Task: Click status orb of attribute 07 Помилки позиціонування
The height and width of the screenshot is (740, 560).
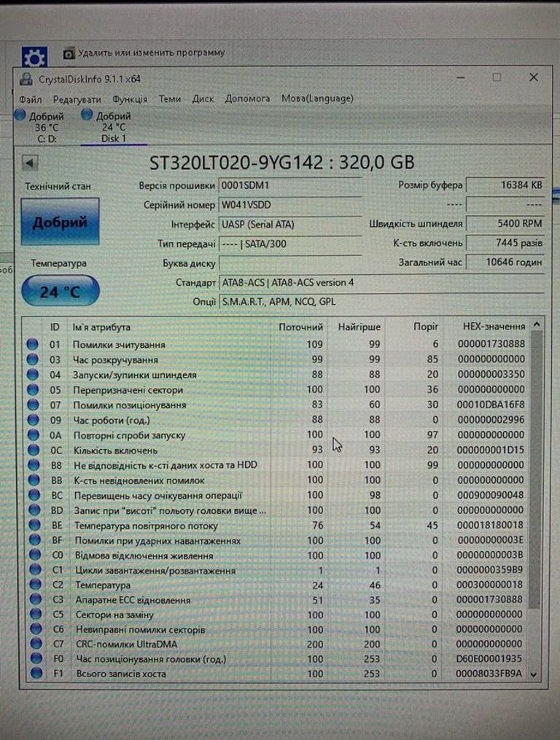Action: (x=33, y=405)
